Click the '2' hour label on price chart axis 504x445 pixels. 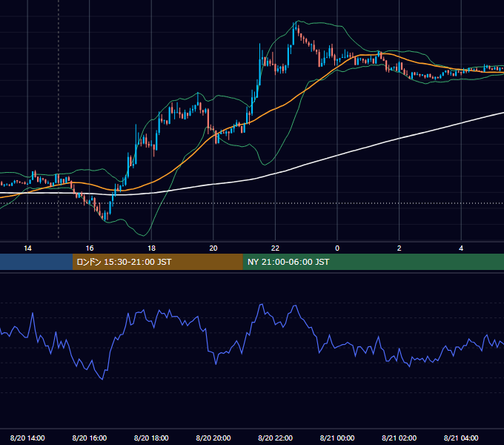[x=399, y=248]
